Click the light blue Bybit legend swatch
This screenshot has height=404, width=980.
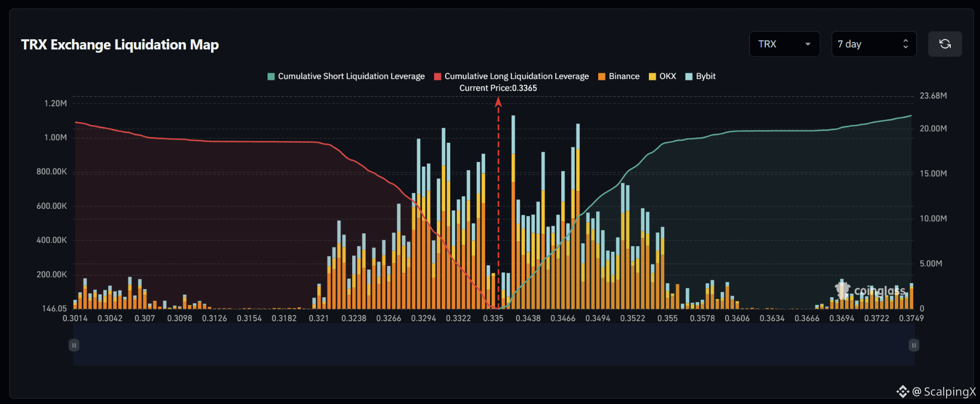(689, 77)
